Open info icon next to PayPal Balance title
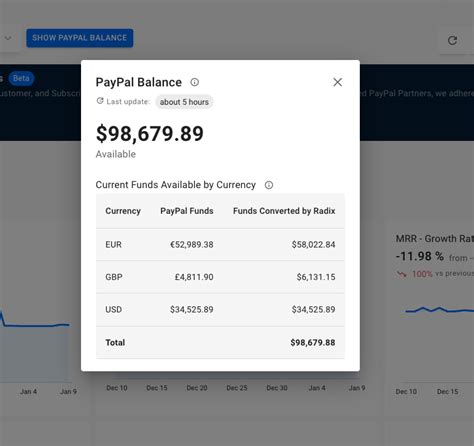The width and height of the screenshot is (474, 446). pos(195,82)
